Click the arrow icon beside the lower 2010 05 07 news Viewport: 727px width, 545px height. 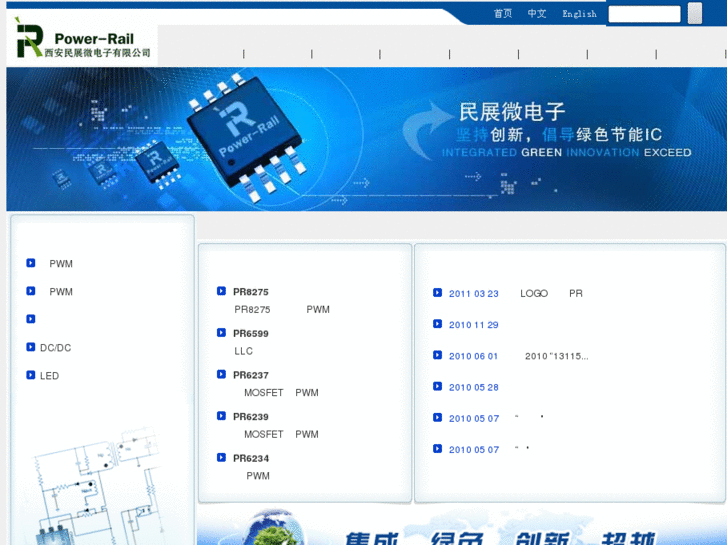point(437,448)
